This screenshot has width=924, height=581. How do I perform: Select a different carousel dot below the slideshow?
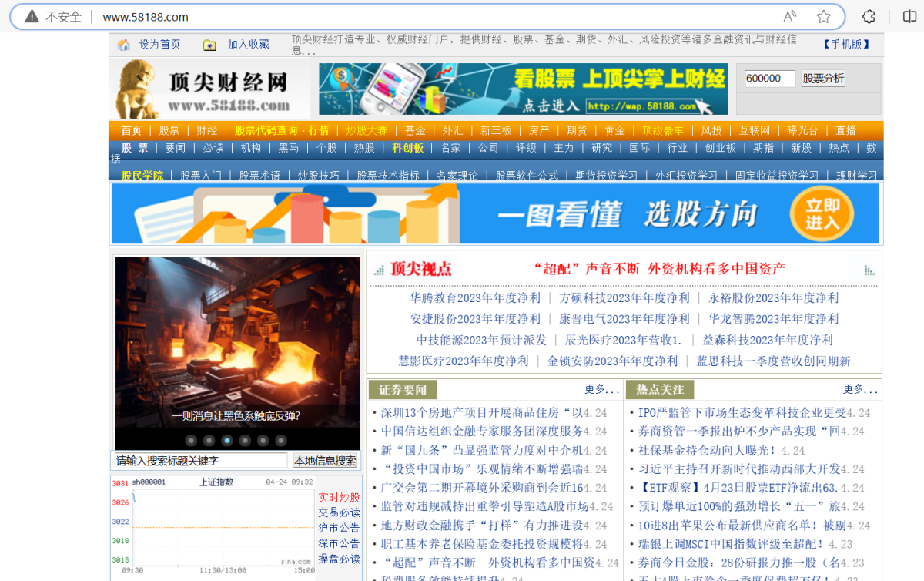246,440
